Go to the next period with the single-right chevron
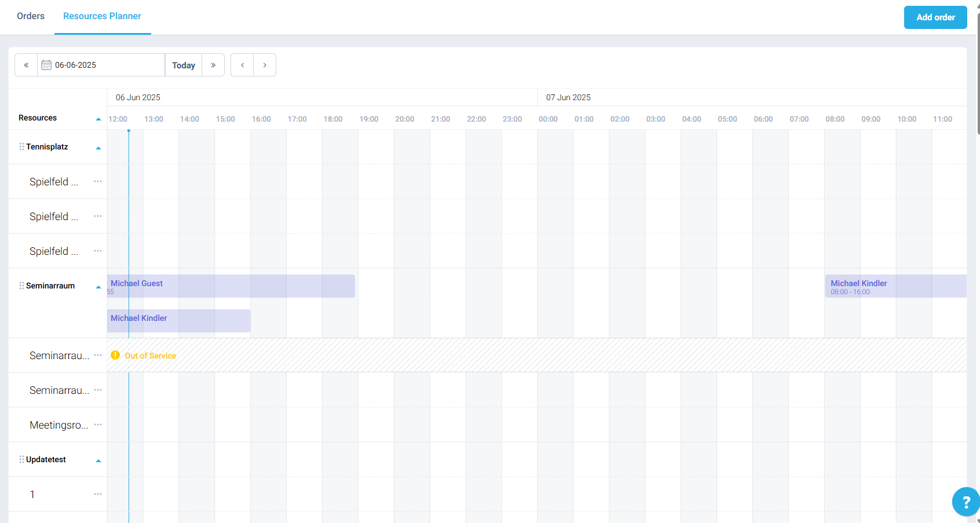Screen dimensions: 980x523 click(265, 65)
